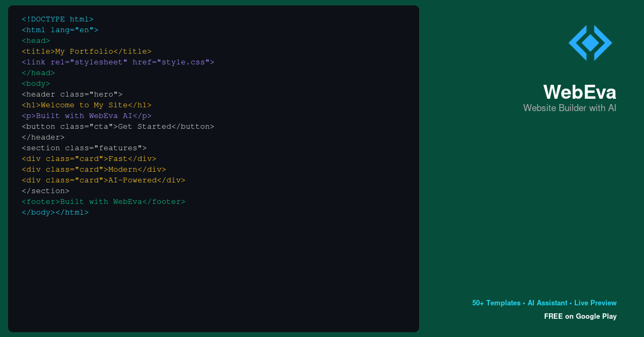Click the </body></html> closing line
The width and height of the screenshot is (644, 337).
click(55, 213)
